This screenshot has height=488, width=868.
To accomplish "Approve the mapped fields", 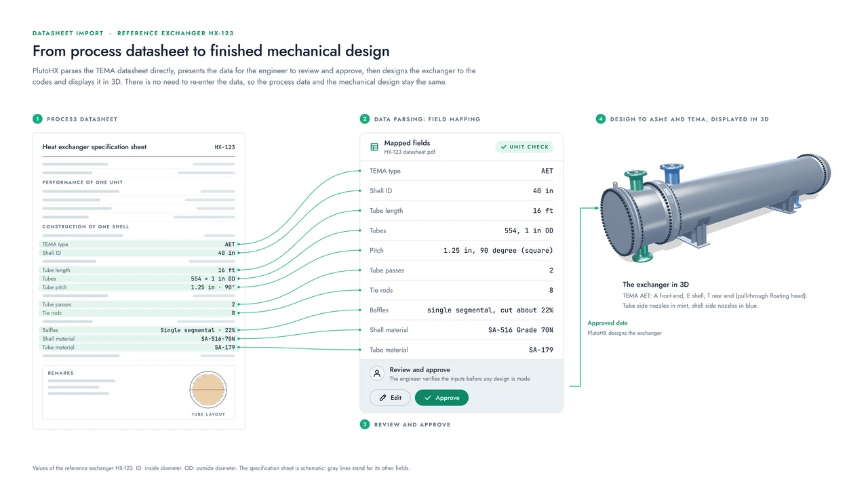I will 441,398.
